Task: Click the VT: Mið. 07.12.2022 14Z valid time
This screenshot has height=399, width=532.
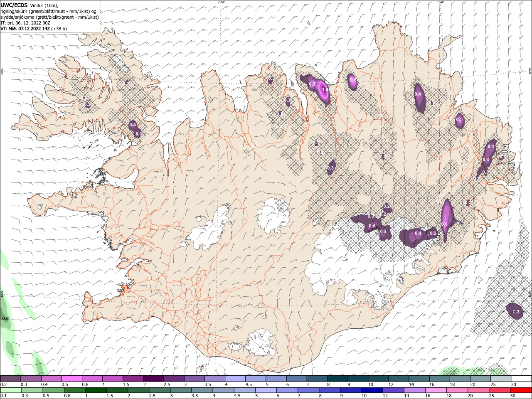Action: tap(25, 29)
